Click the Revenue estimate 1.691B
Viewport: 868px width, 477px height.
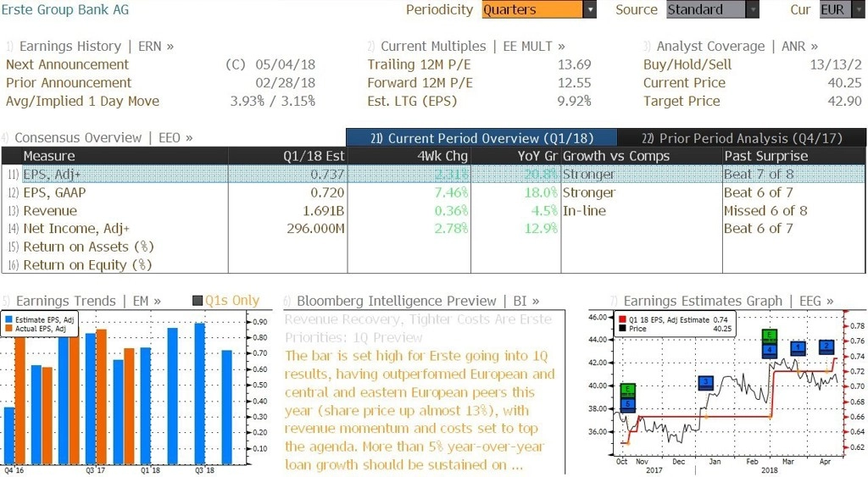point(323,211)
